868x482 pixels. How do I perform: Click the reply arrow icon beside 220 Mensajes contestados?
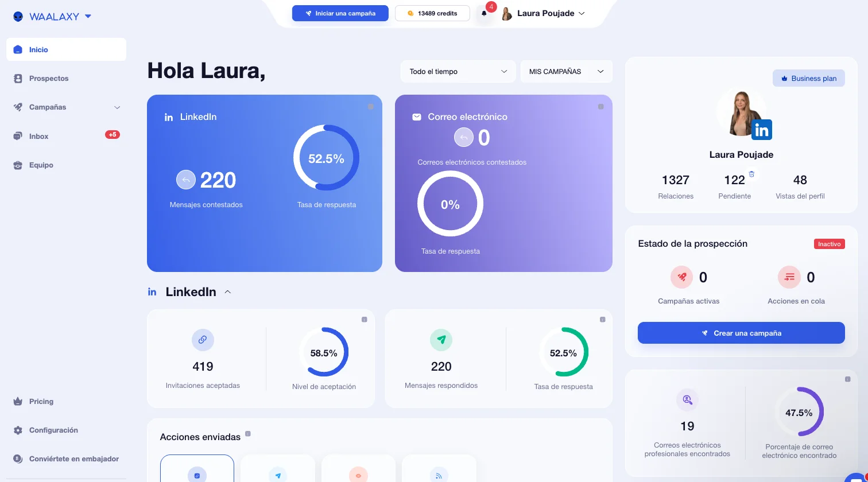click(186, 180)
